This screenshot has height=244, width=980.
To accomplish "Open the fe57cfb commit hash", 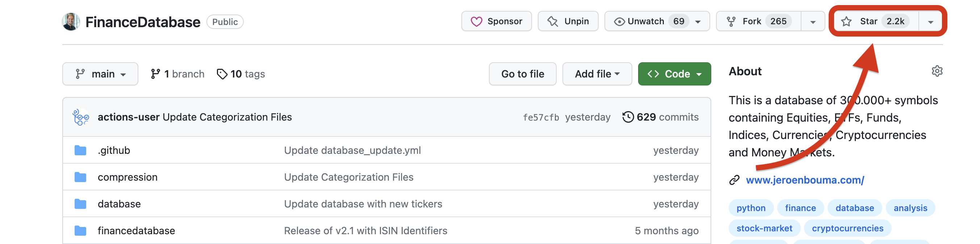I will coord(541,117).
